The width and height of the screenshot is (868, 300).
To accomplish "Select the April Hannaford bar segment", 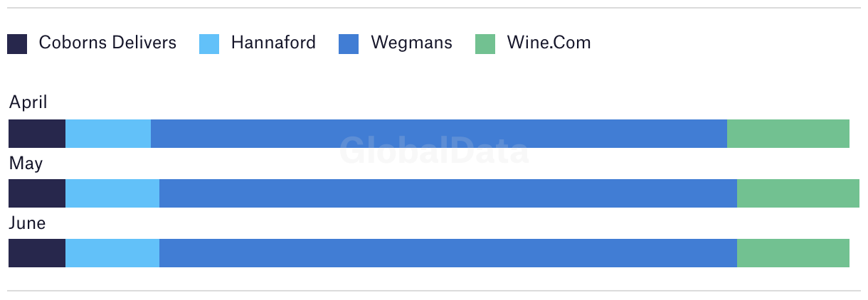I will (108, 134).
